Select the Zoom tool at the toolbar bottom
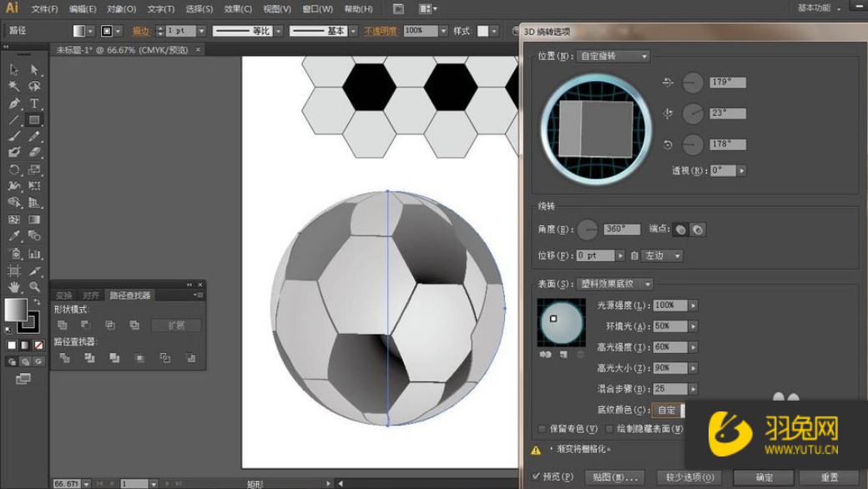 coord(33,286)
